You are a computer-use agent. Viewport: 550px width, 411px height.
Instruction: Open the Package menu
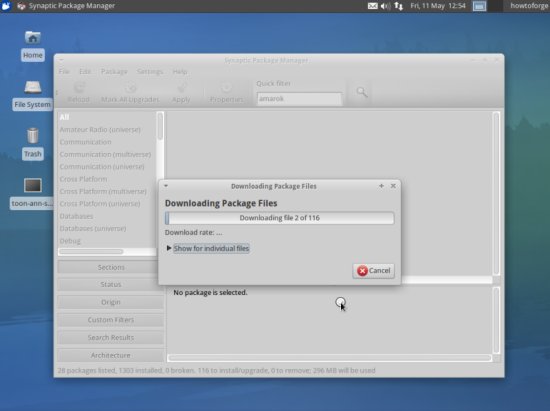[114, 72]
